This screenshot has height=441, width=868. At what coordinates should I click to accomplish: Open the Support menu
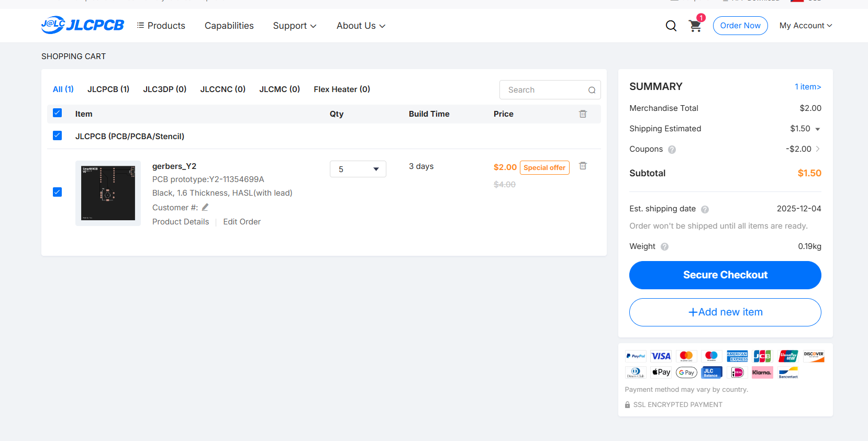click(x=294, y=26)
